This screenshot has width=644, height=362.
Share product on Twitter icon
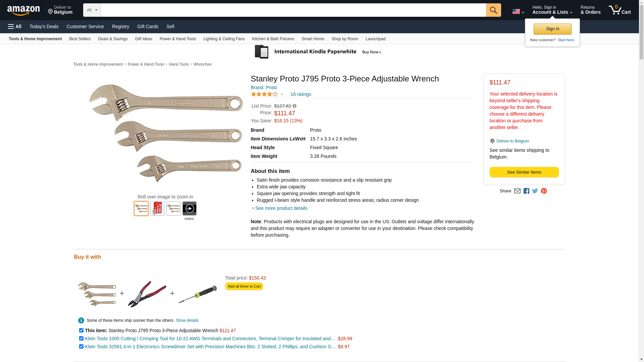coord(535,191)
